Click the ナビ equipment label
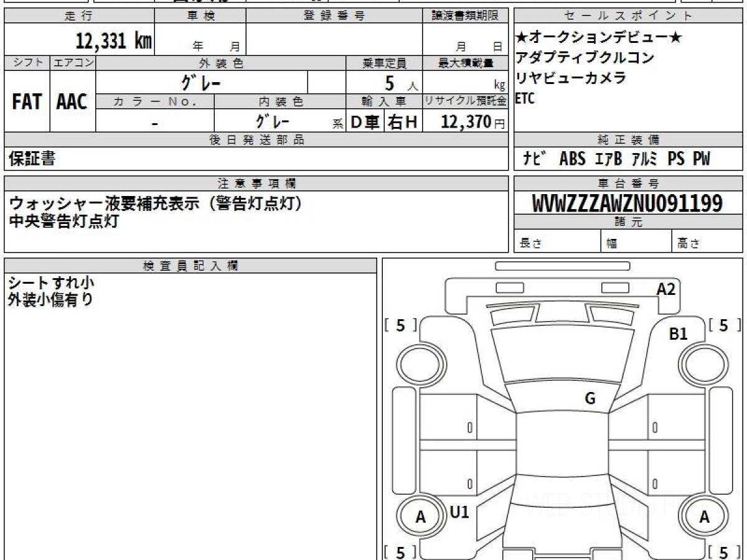The image size is (747, 560). pyautogui.click(x=534, y=159)
